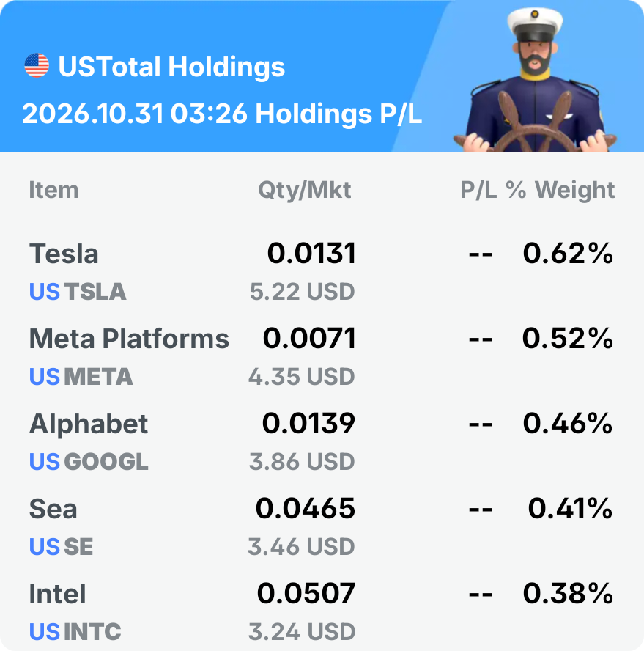The width and height of the screenshot is (644, 651).
Task: Open the Tesla holding row
Action: click(x=322, y=271)
